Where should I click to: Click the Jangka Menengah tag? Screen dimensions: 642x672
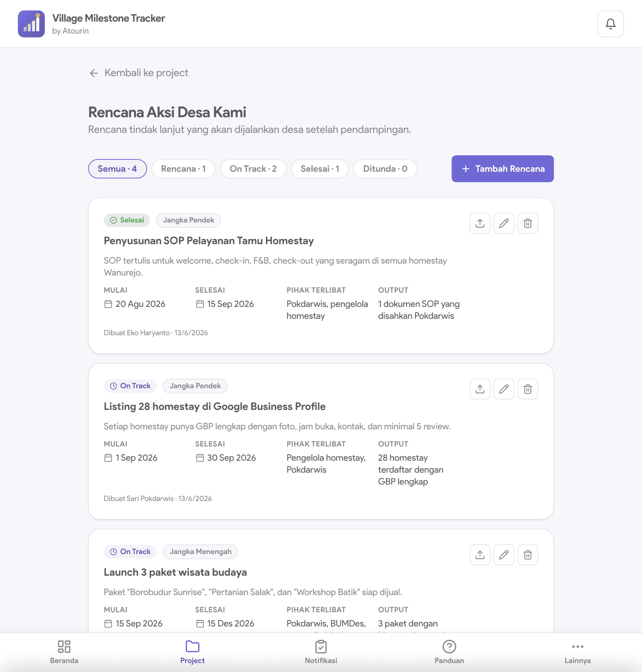[200, 552]
